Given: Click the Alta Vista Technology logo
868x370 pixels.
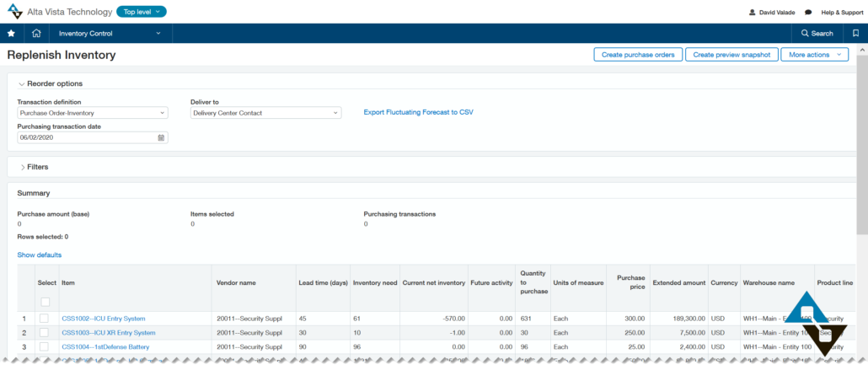Looking at the screenshot, I should coord(15,11).
